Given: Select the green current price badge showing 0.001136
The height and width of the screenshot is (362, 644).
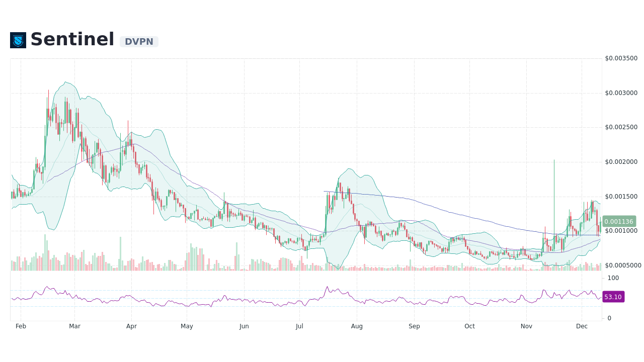Looking at the screenshot, I should 619,221.
